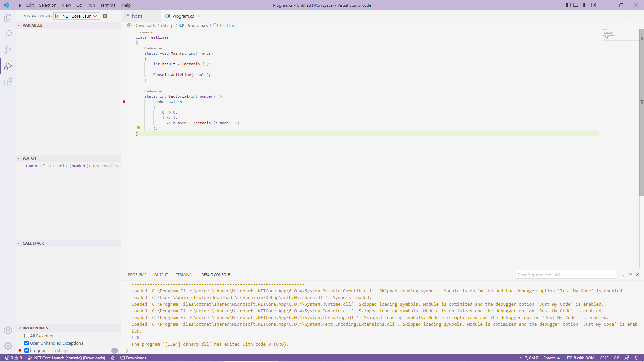Open the Explorer view in activity bar
This screenshot has height=362, width=644.
click(8, 18)
